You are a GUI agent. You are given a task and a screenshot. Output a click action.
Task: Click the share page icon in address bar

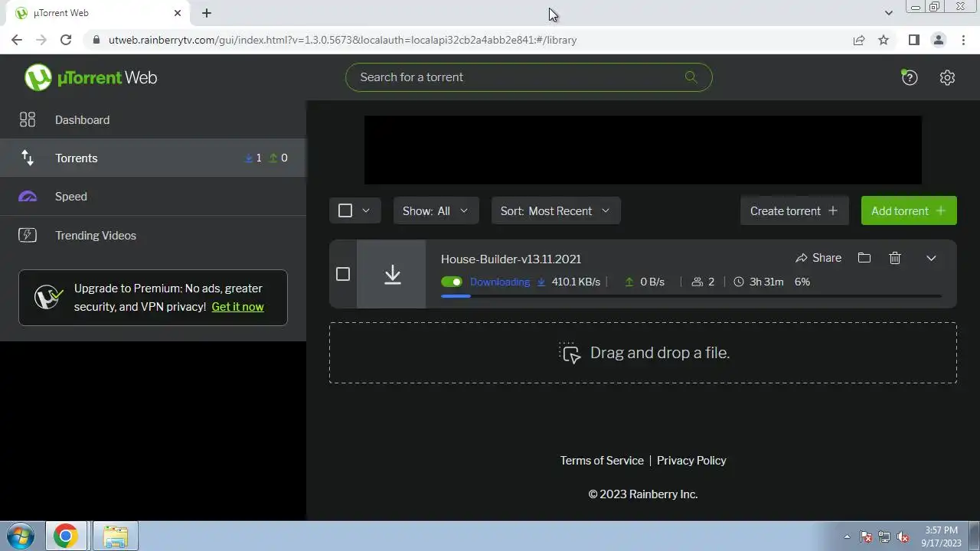pos(859,40)
